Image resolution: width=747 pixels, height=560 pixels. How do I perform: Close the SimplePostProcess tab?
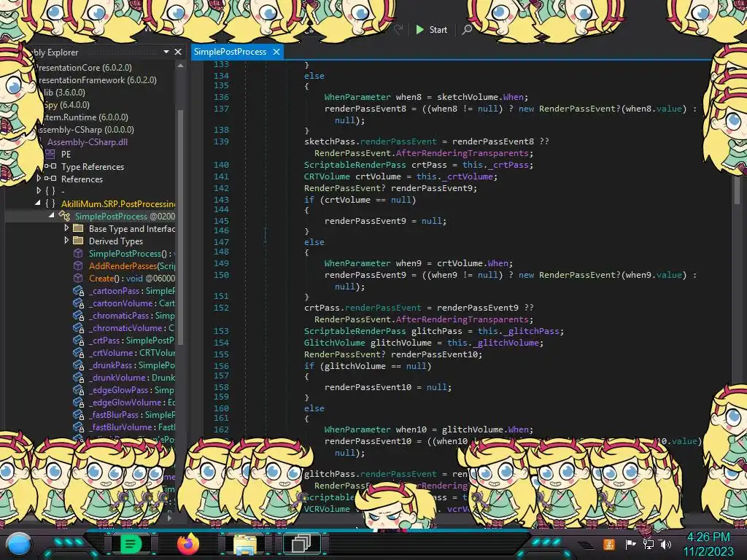coord(276,52)
